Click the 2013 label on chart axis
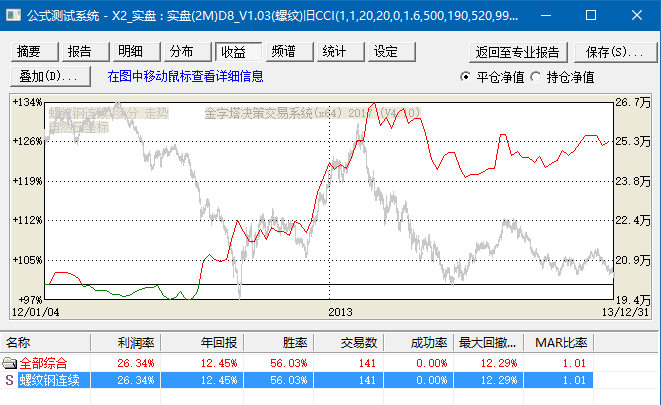Viewport: 661px width, 405px height. coord(340,312)
